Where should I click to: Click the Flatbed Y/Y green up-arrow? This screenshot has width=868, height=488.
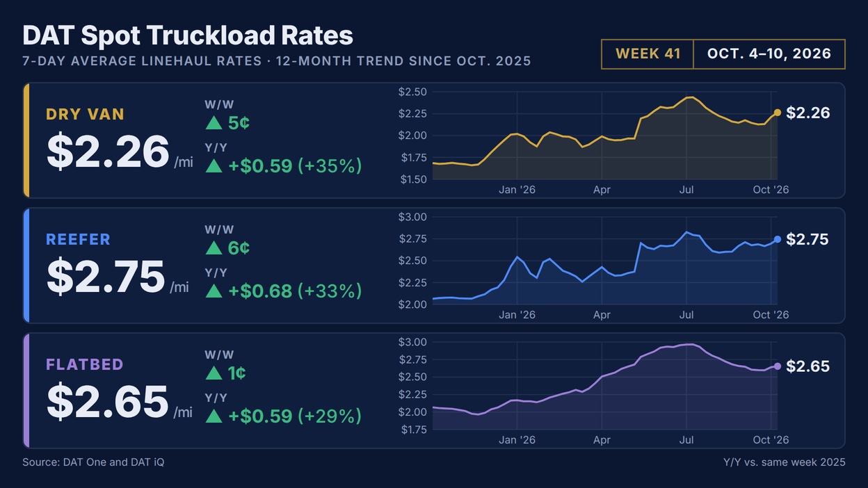point(214,416)
